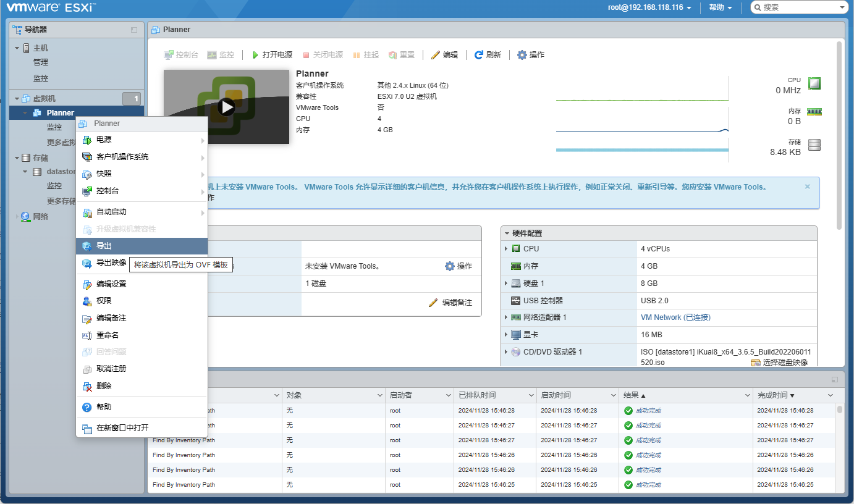Play the Planner VM console thumbnail

coord(227,107)
